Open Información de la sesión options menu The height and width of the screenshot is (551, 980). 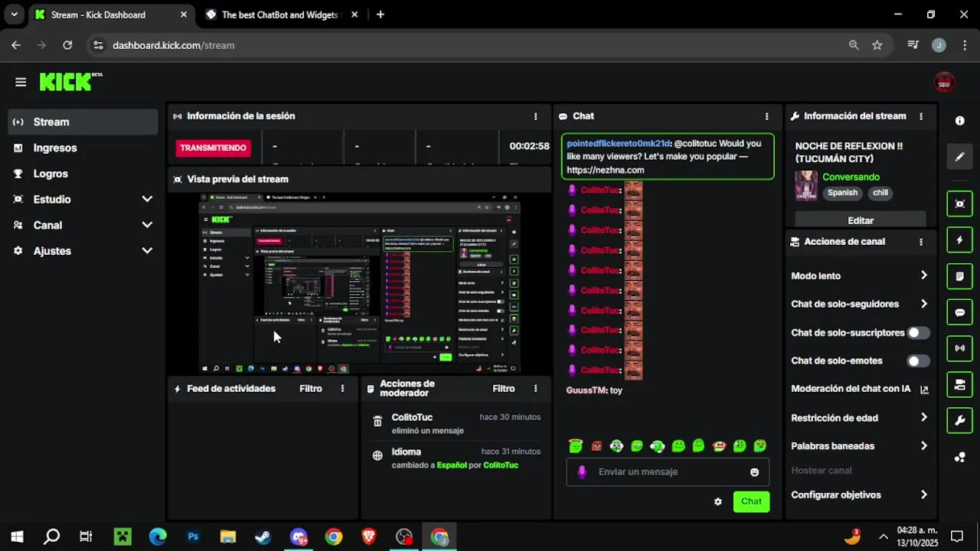click(535, 116)
